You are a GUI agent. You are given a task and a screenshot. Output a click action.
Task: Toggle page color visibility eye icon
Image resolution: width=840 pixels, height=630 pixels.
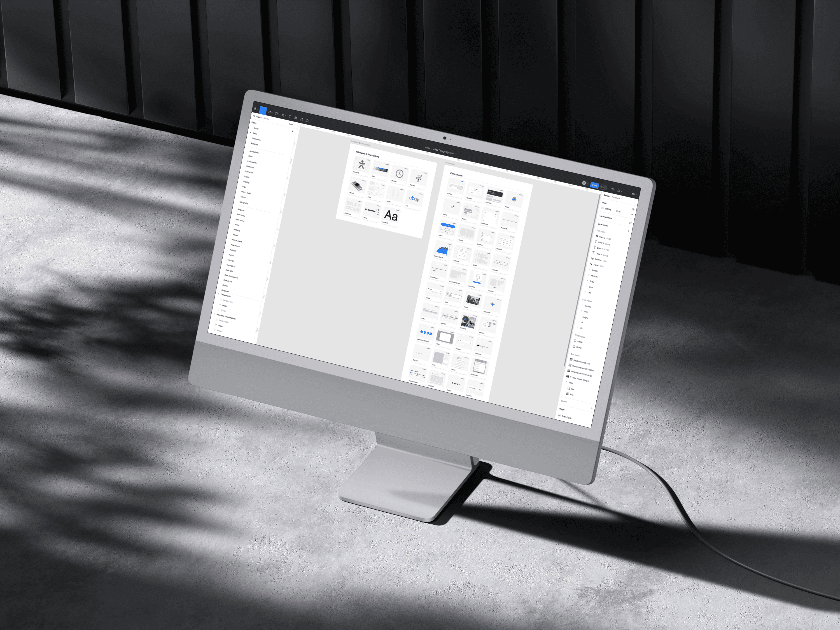632,215
